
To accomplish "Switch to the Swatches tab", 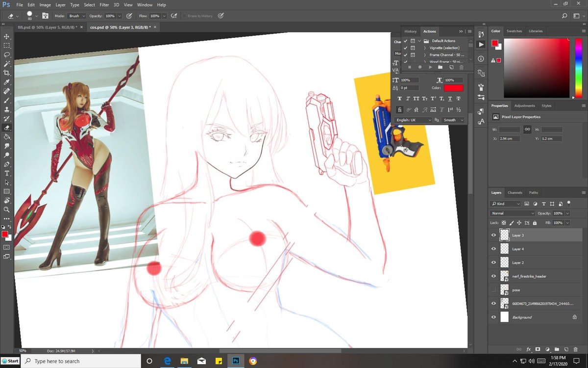I will click(514, 31).
